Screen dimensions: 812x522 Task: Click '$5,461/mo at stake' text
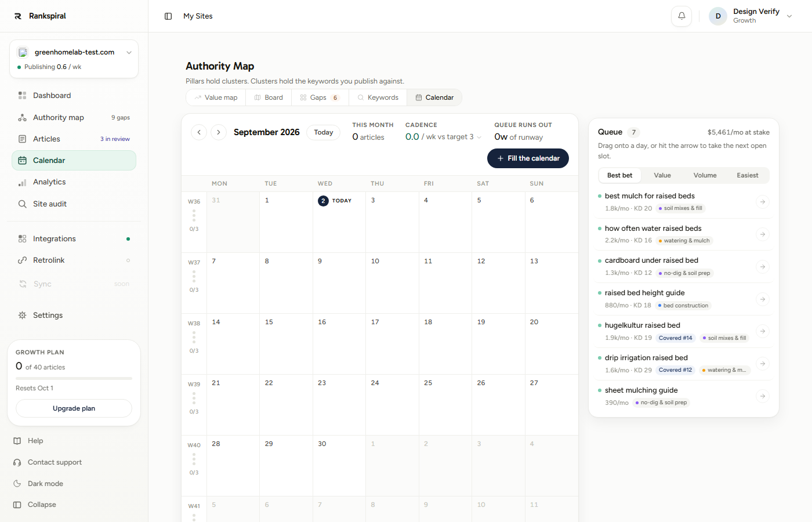[738, 132]
